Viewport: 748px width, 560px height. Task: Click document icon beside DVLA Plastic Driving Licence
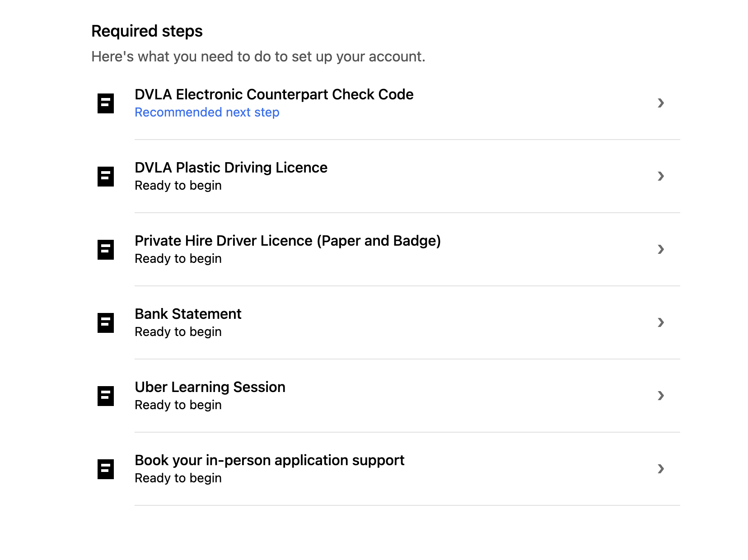pos(106,176)
